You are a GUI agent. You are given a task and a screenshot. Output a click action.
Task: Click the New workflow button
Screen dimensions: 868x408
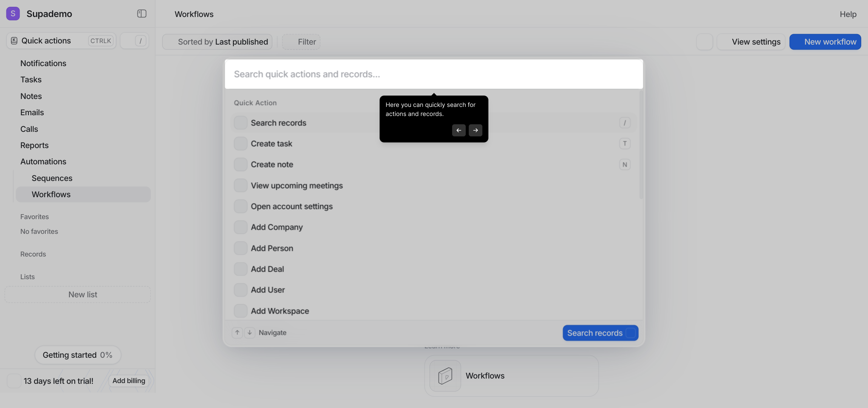click(x=825, y=42)
